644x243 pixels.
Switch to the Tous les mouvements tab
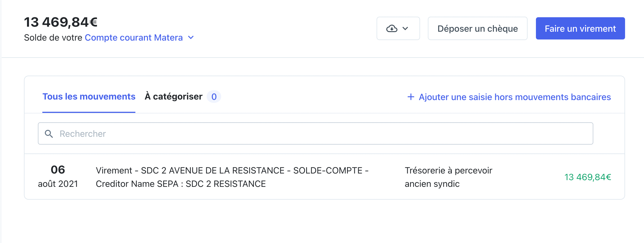click(x=89, y=97)
